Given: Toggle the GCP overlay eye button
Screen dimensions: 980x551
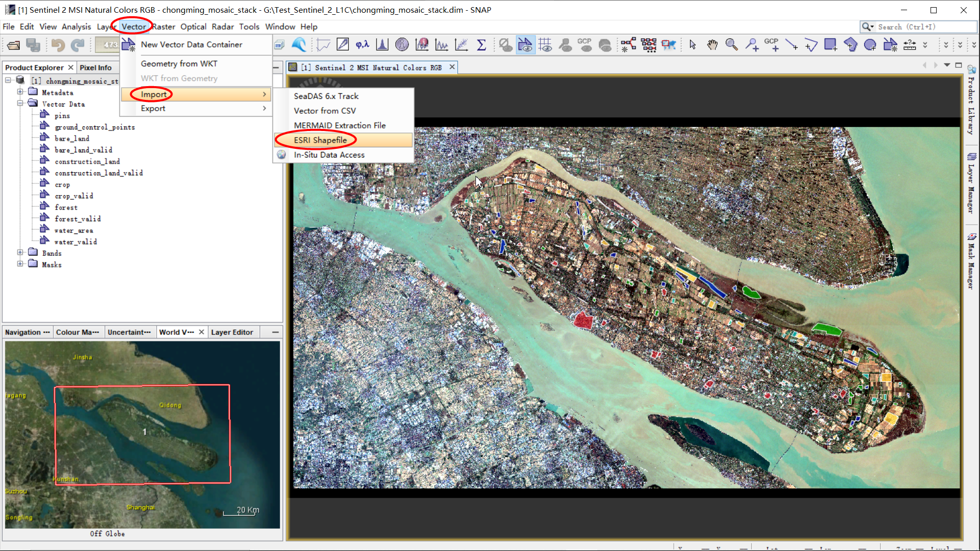Looking at the screenshot, I should [x=585, y=45].
